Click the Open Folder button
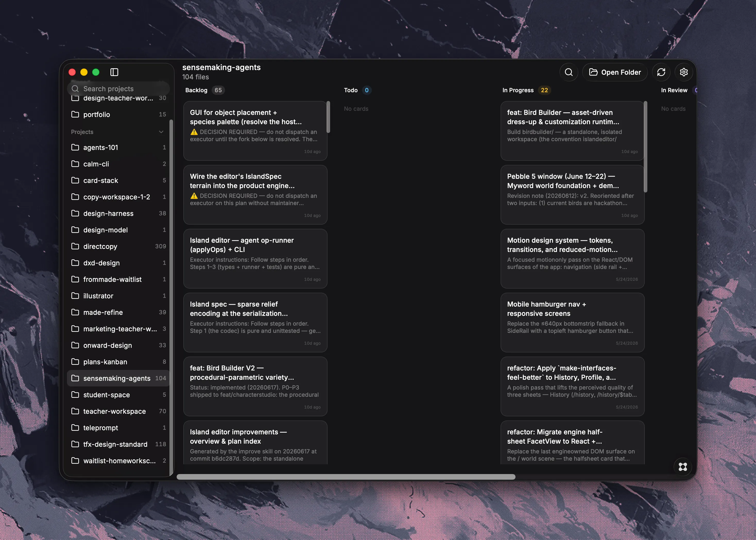 tap(615, 72)
